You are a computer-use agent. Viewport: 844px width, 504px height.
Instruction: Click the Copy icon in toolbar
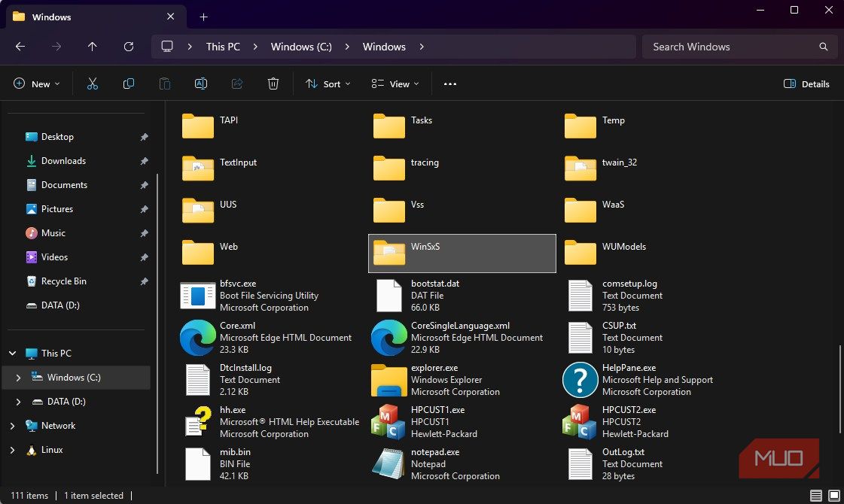tap(129, 84)
